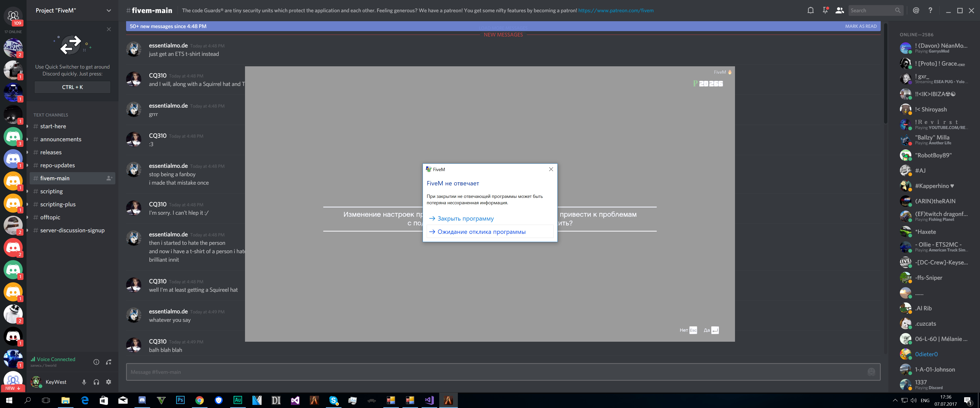
Task: Open Voice Connected status text
Action: click(56, 359)
